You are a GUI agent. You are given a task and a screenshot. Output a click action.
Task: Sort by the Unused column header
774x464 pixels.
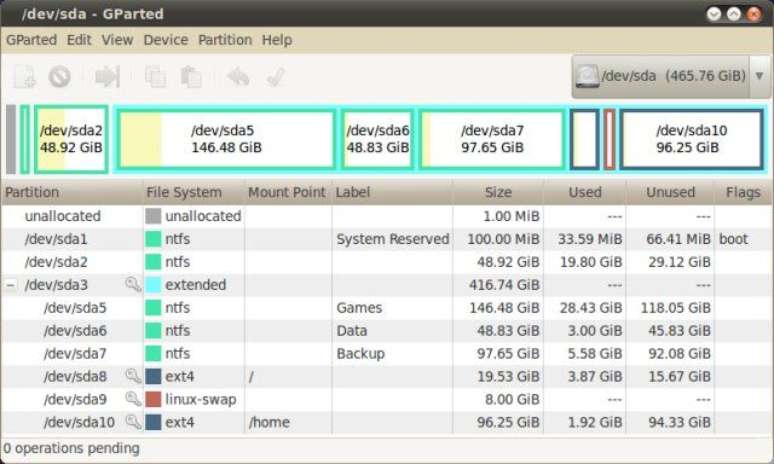[670, 192]
